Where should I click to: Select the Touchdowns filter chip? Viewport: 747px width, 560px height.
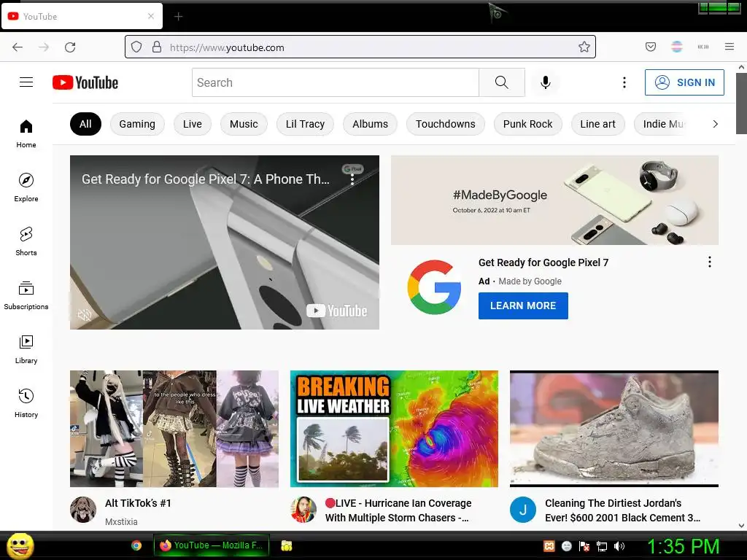point(446,124)
